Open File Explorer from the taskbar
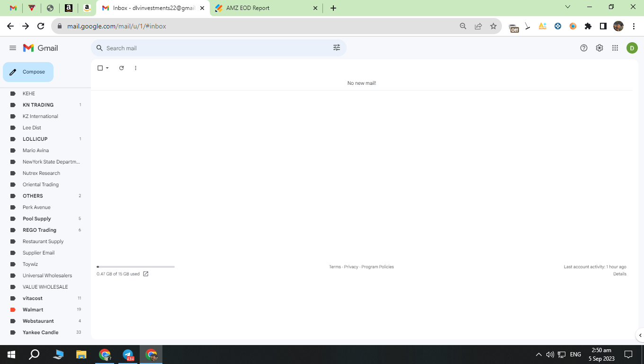Viewport: 644px width, 364px height. click(x=81, y=355)
